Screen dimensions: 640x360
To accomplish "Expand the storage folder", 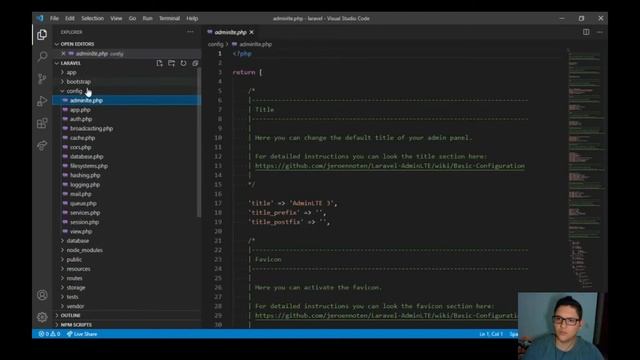I will [x=76, y=288].
